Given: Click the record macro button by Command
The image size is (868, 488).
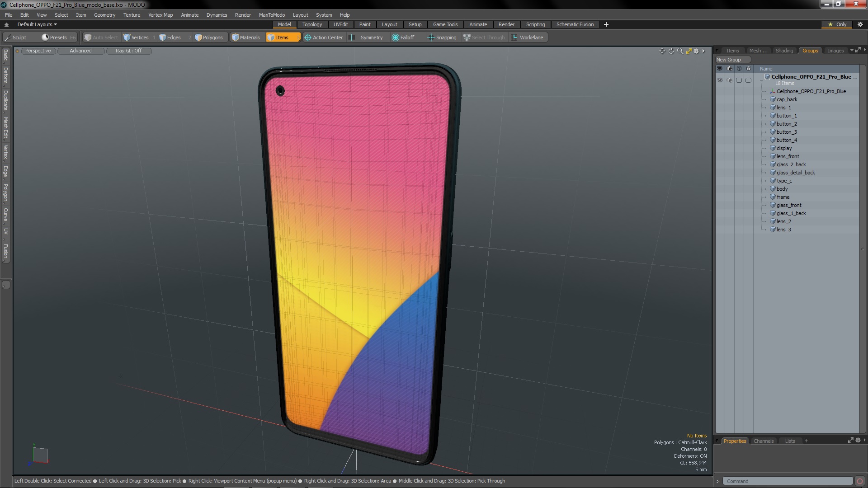Looking at the screenshot, I should pos(860,481).
